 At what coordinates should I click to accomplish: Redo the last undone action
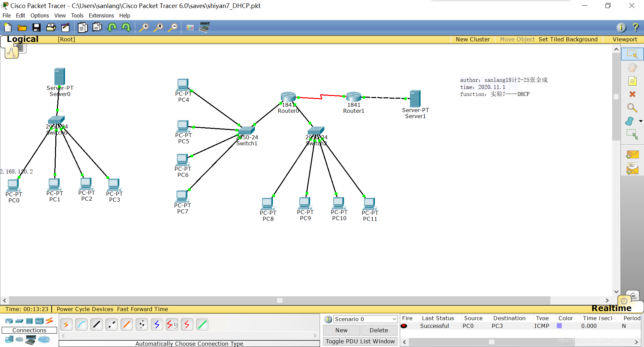tap(126, 28)
